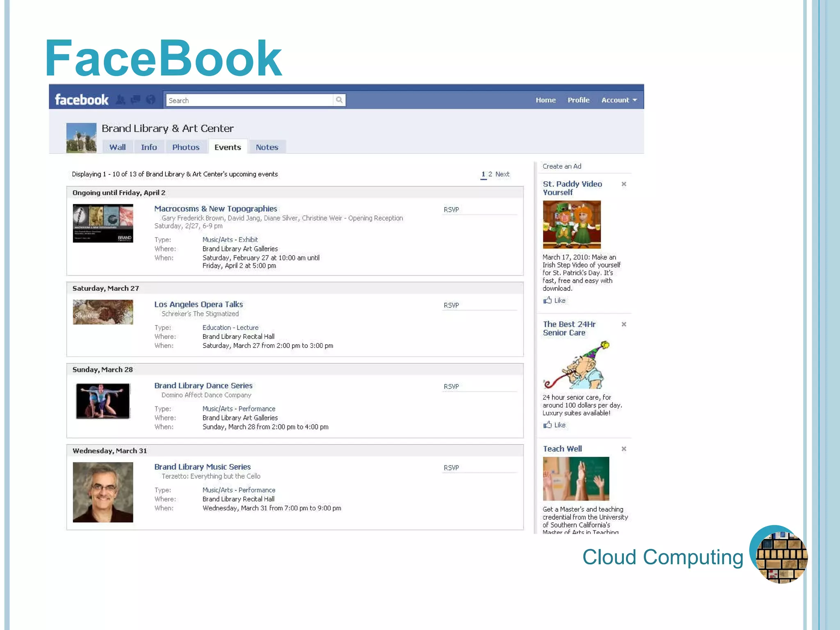Click Music Series portrait thumbnail
840x630 pixels.
103,492
